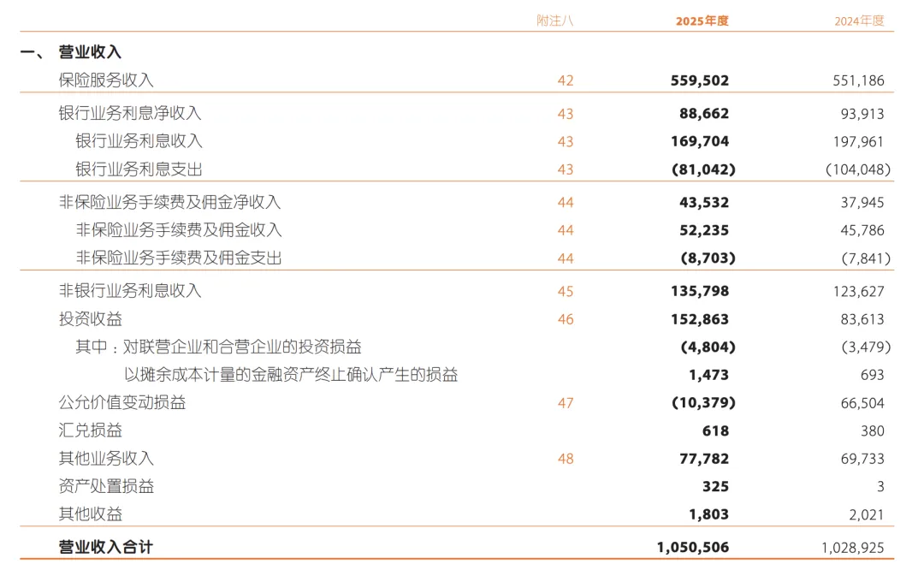Viewport: 924px width, 564px height.
Task: Open note 48 for 其他业务收入
Action: (566, 459)
